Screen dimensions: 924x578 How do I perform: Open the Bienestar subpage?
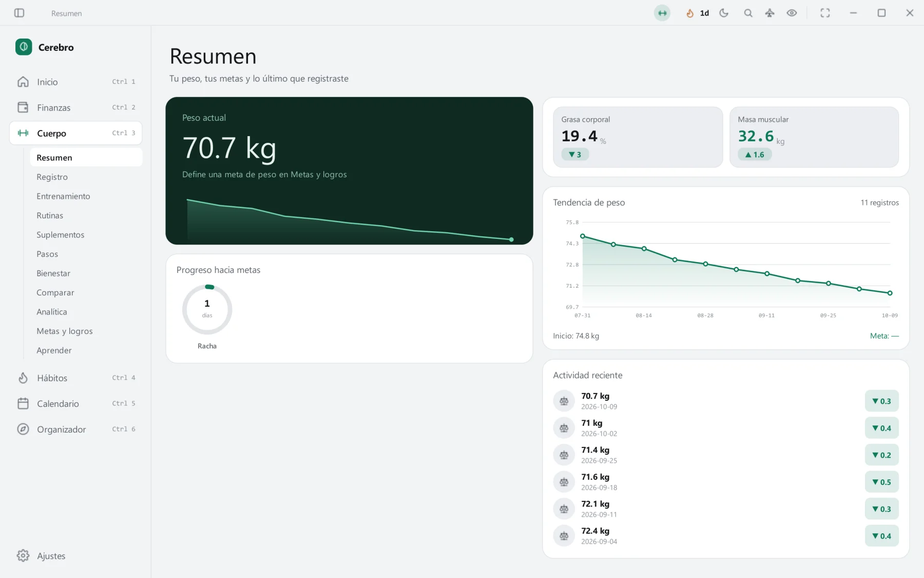86,273
